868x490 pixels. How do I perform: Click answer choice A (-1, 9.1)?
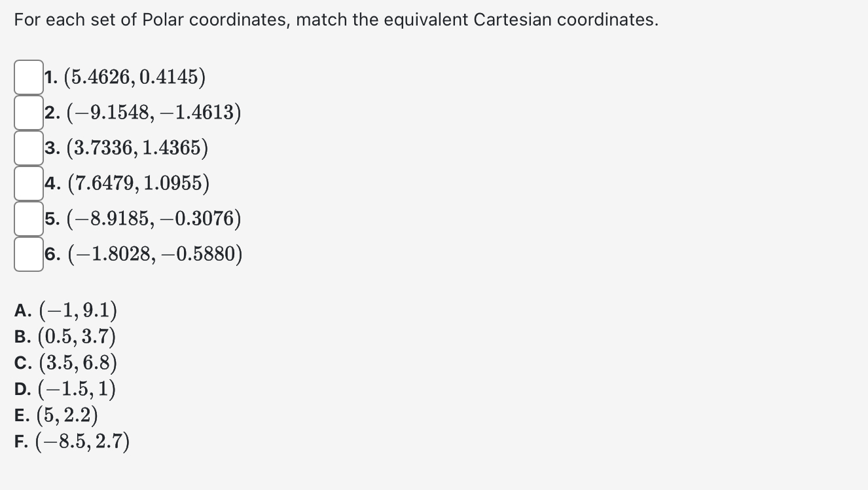[x=65, y=310]
